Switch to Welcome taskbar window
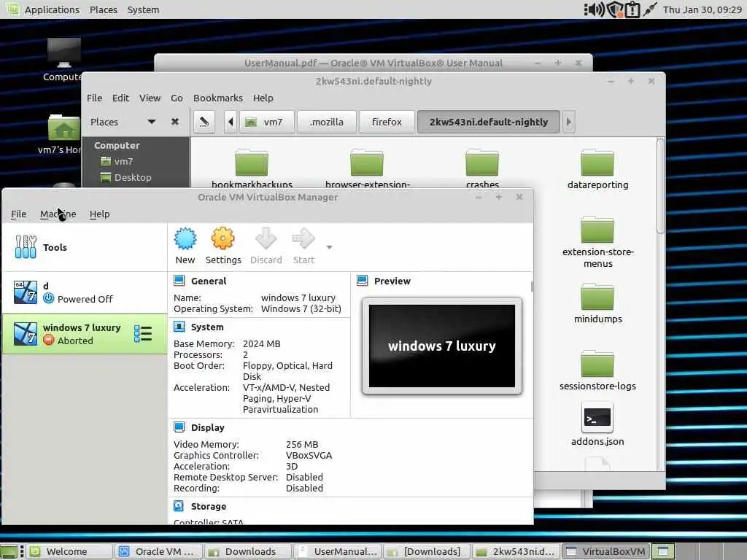The image size is (747, 560). click(x=70, y=551)
